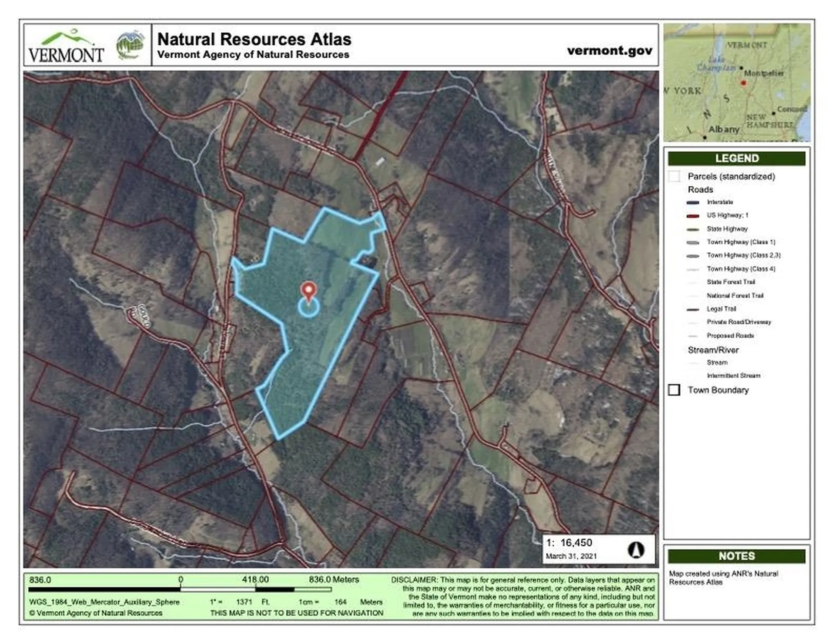
Task: Click the red location pin marker
Action: (x=309, y=292)
